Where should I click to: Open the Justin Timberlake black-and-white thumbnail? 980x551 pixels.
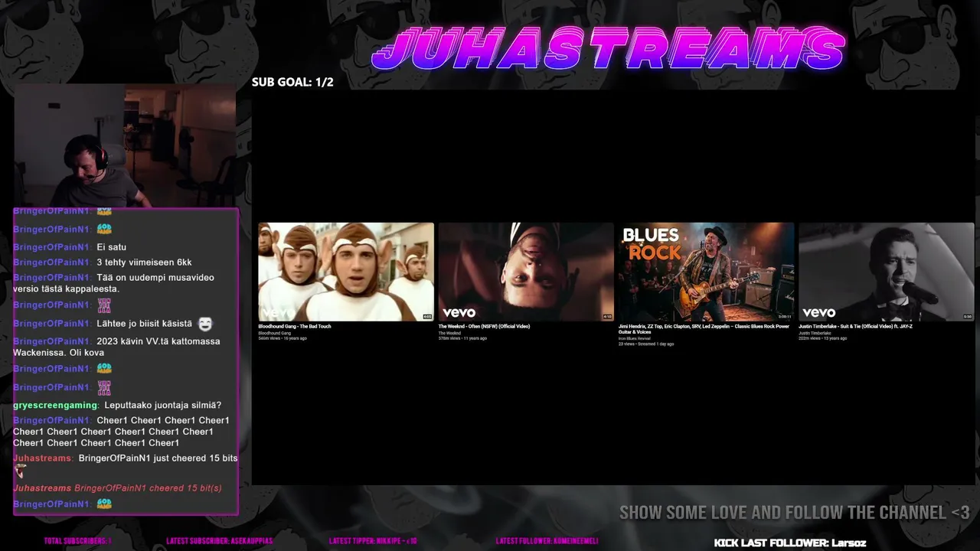pos(887,272)
